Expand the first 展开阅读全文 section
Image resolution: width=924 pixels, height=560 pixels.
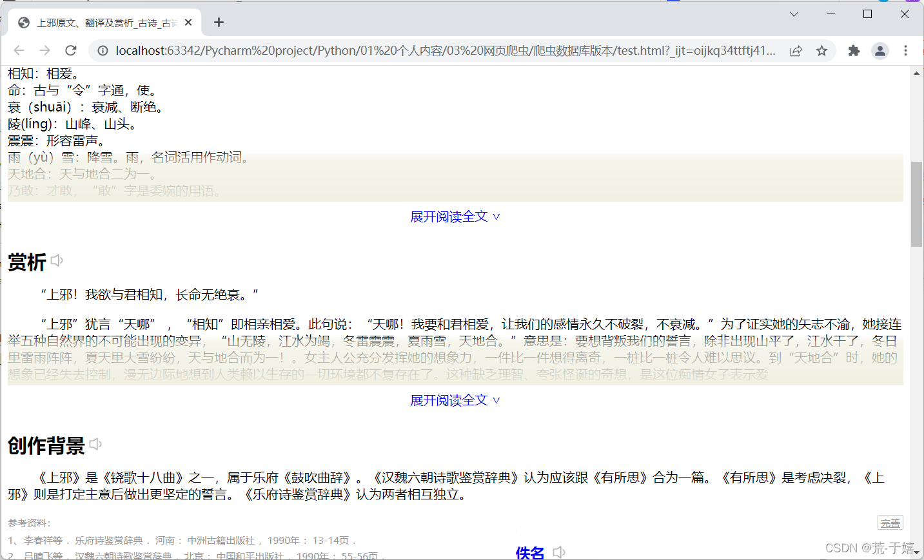(x=455, y=217)
